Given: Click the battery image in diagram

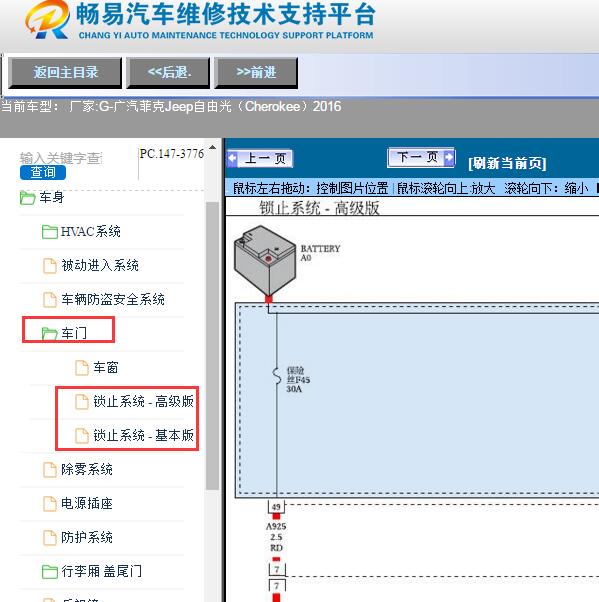Looking at the screenshot, I should 265,261.
